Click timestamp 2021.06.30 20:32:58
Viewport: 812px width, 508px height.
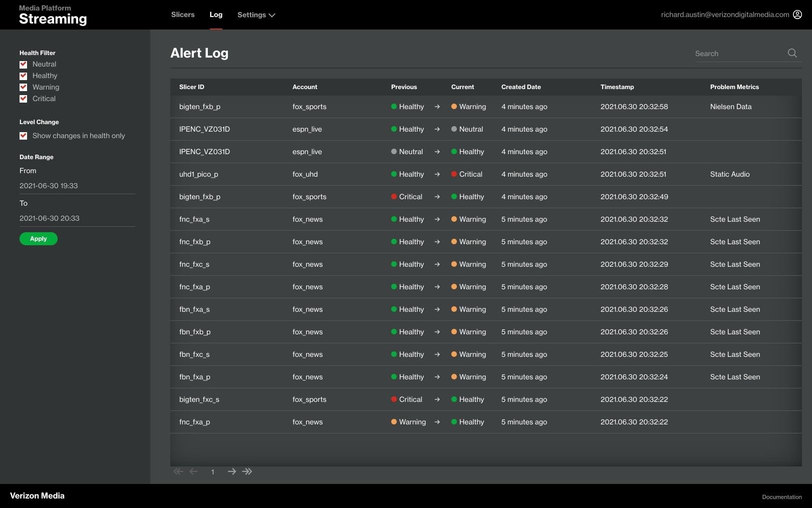click(634, 107)
